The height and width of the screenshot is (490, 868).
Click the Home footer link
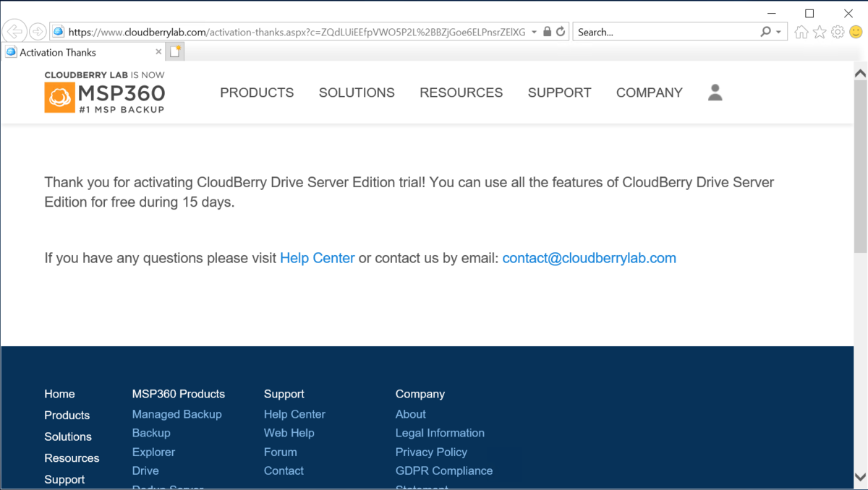59,394
